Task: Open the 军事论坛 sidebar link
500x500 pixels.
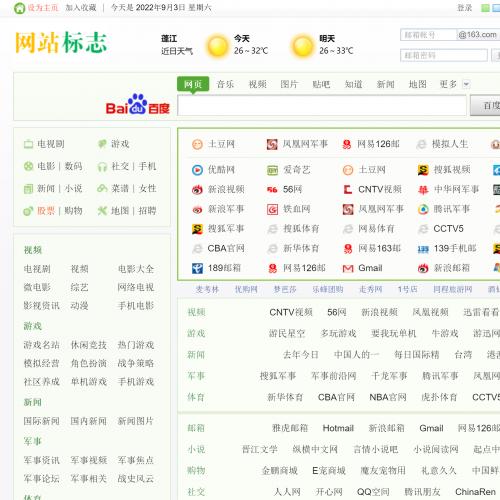Action: point(41,479)
